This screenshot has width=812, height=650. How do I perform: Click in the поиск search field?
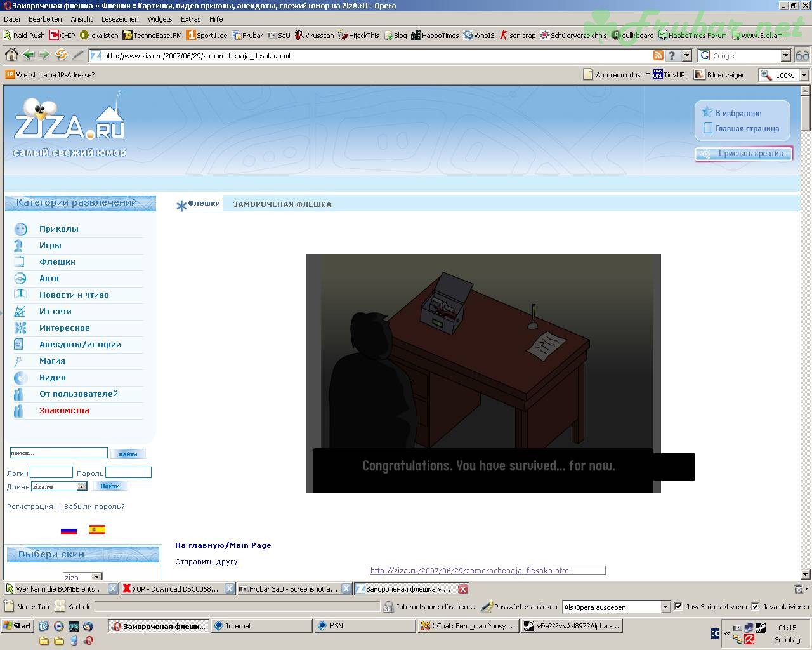pyautogui.click(x=58, y=453)
